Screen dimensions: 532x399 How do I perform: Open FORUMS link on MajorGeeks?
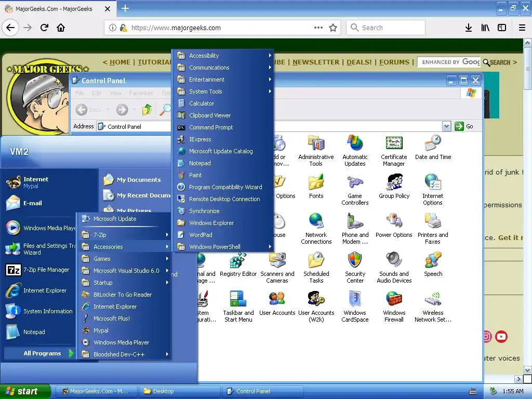[x=394, y=62]
